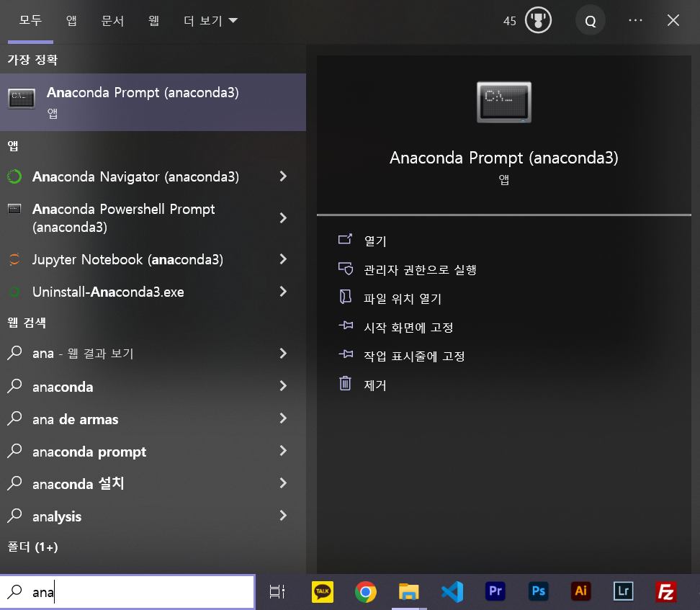Expand Anaconda Navigator result arrow

[283, 176]
